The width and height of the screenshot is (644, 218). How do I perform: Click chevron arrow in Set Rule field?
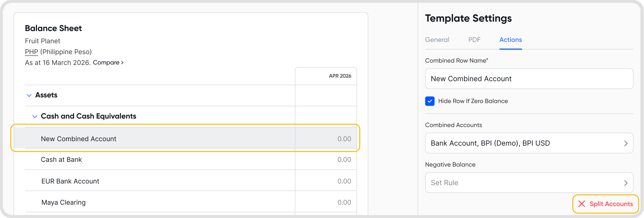click(626, 183)
